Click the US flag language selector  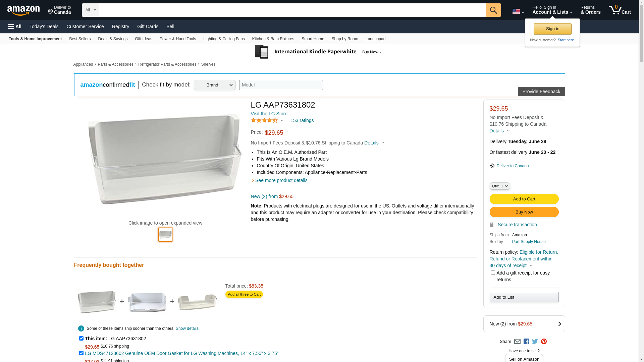click(x=518, y=12)
